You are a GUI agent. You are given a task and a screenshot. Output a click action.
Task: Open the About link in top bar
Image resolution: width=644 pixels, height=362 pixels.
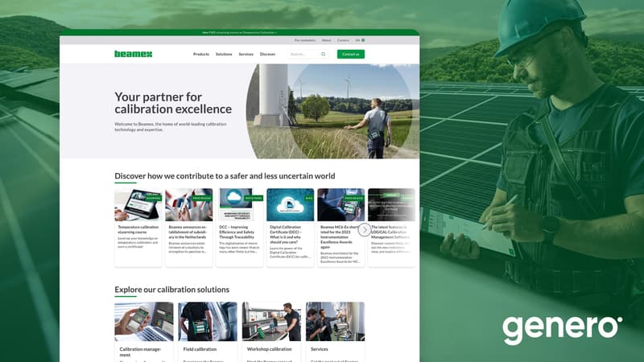[327, 40]
